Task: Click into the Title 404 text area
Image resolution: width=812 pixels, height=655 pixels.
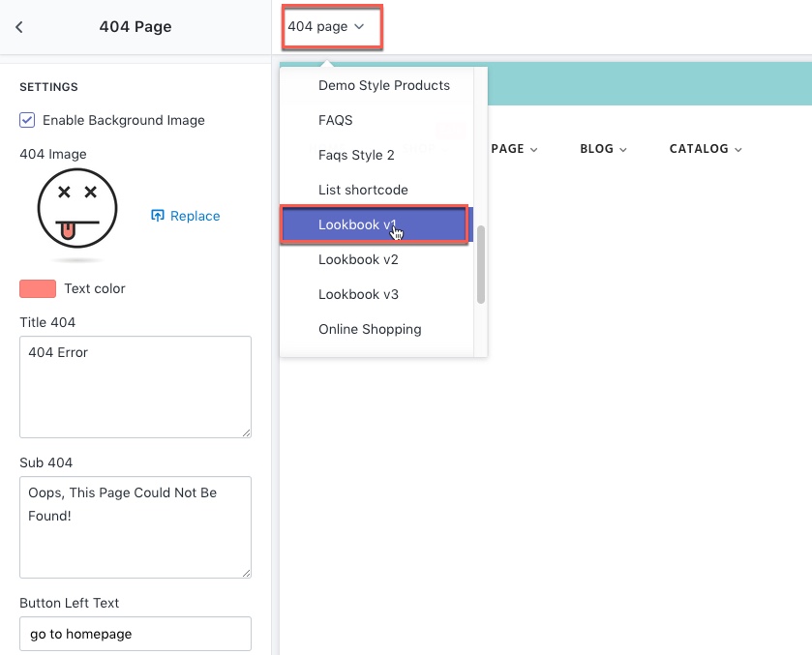Action: [x=135, y=387]
